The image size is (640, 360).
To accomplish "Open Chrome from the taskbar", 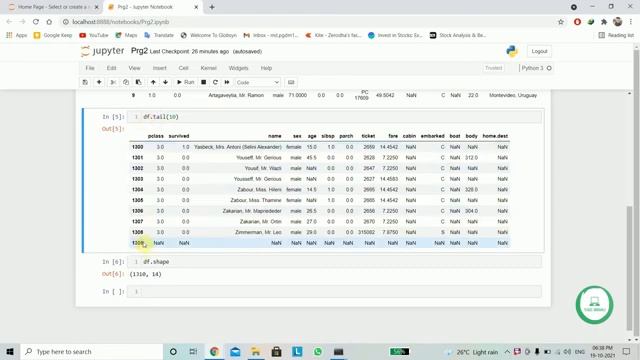I will (x=214, y=351).
